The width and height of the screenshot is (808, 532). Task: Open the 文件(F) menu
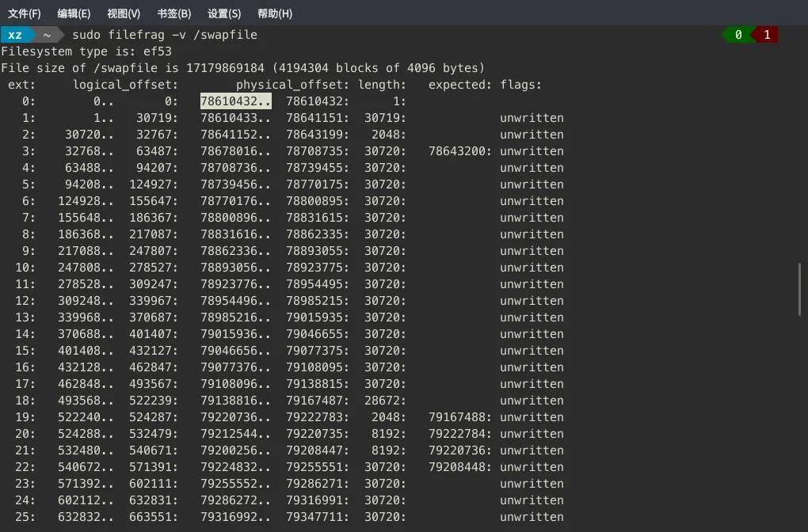(x=24, y=13)
